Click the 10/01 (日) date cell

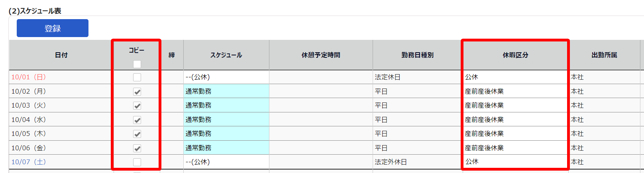tap(29, 77)
